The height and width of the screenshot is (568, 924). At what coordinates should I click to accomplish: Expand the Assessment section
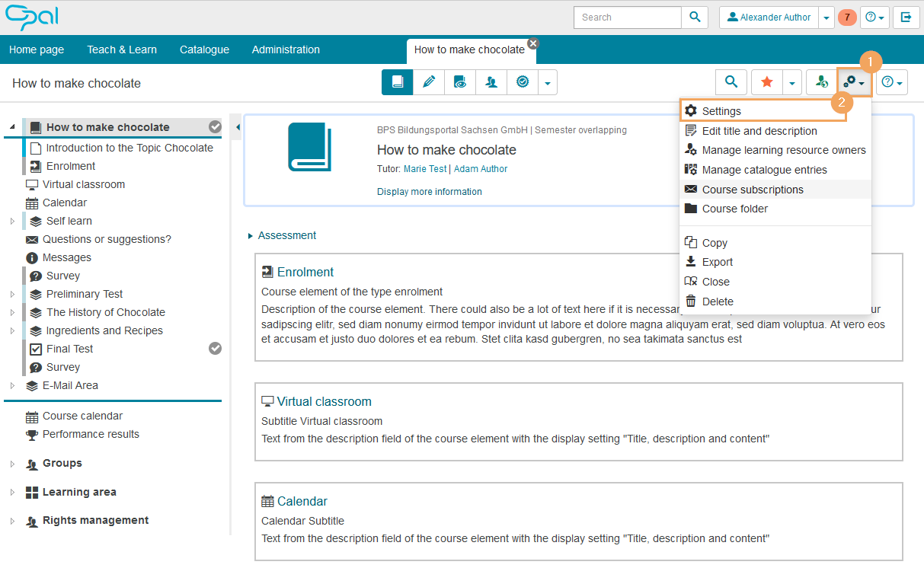(x=251, y=236)
